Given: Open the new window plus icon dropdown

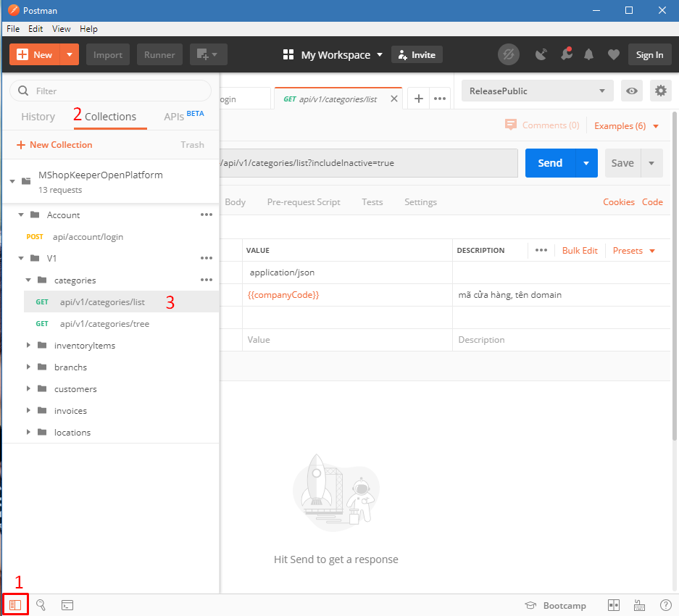Looking at the screenshot, I should click(x=208, y=54).
